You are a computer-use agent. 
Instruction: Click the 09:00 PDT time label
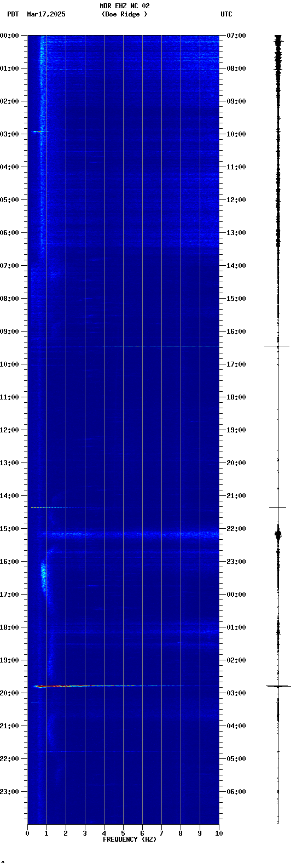9,332
